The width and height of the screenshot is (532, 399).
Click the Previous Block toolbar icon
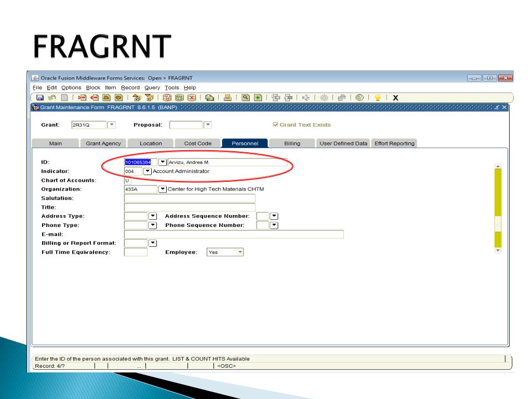[137, 98]
